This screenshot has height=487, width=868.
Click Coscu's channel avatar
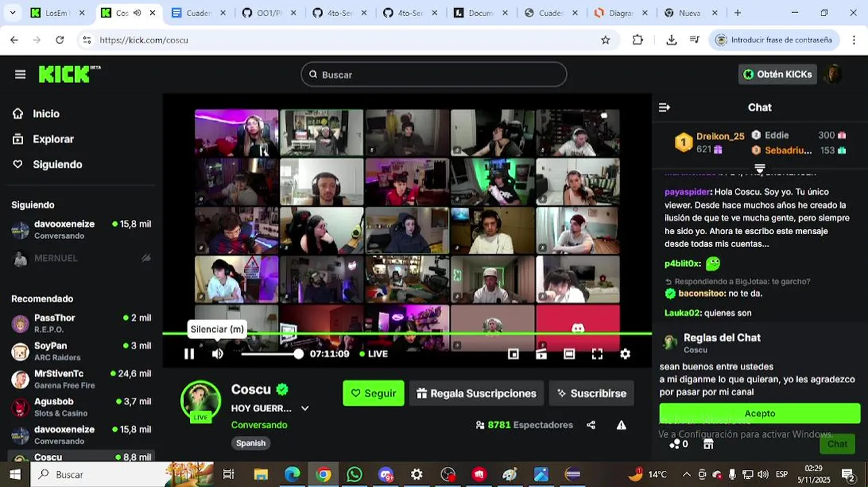201,400
